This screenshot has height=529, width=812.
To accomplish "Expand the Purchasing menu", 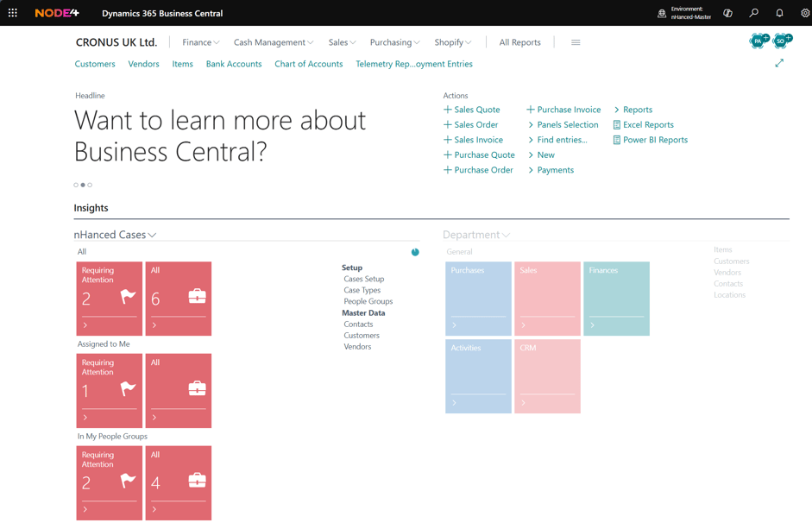I will (394, 42).
